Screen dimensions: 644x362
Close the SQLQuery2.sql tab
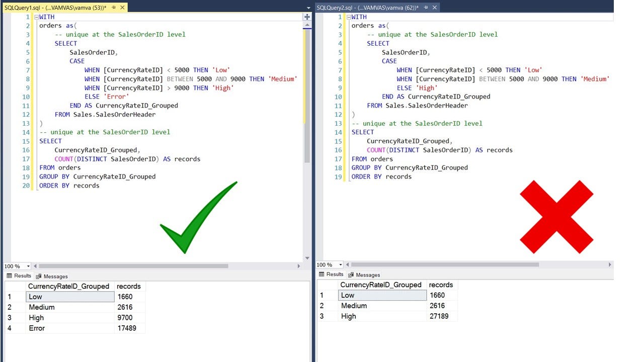434,7
